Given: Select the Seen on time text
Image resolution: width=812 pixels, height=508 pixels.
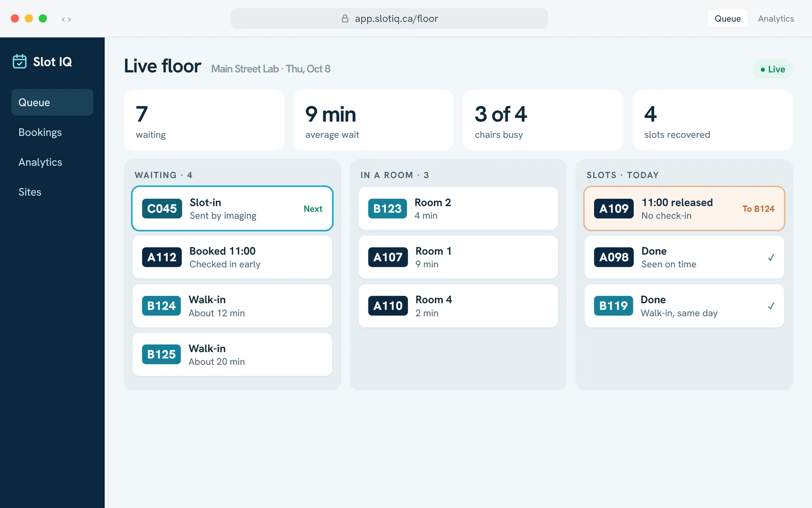Looking at the screenshot, I should [669, 264].
